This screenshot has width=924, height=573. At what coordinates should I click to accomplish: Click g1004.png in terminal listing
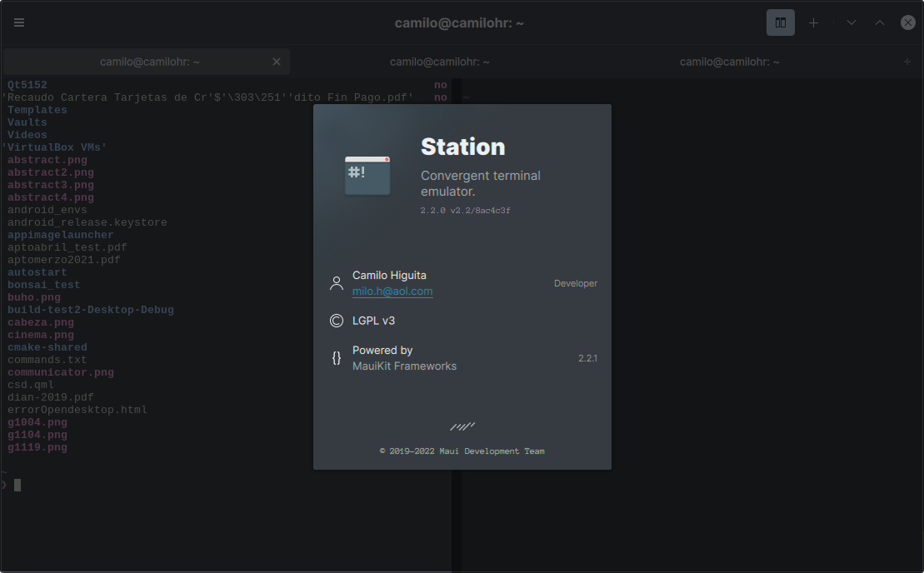click(x=37, y=422)
